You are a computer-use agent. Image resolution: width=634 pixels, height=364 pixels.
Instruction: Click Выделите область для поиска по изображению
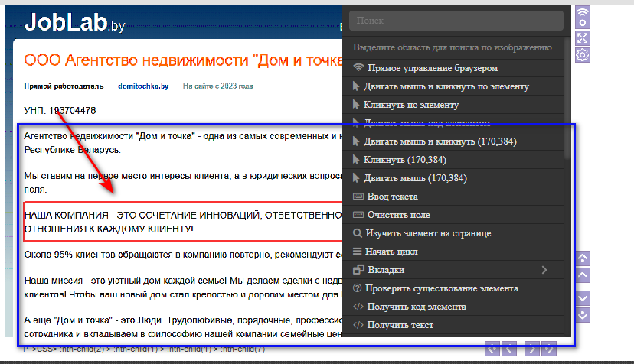[452, 47]
